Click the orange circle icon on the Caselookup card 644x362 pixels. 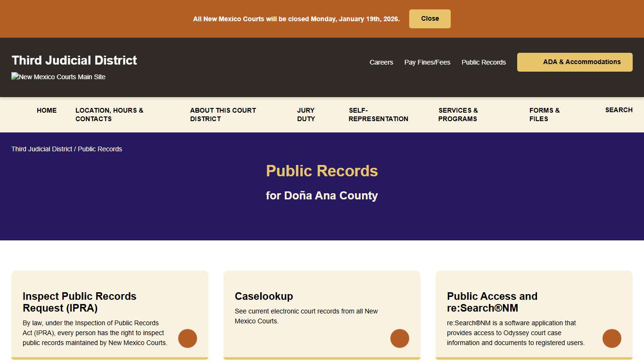click(x=400, y=338)
